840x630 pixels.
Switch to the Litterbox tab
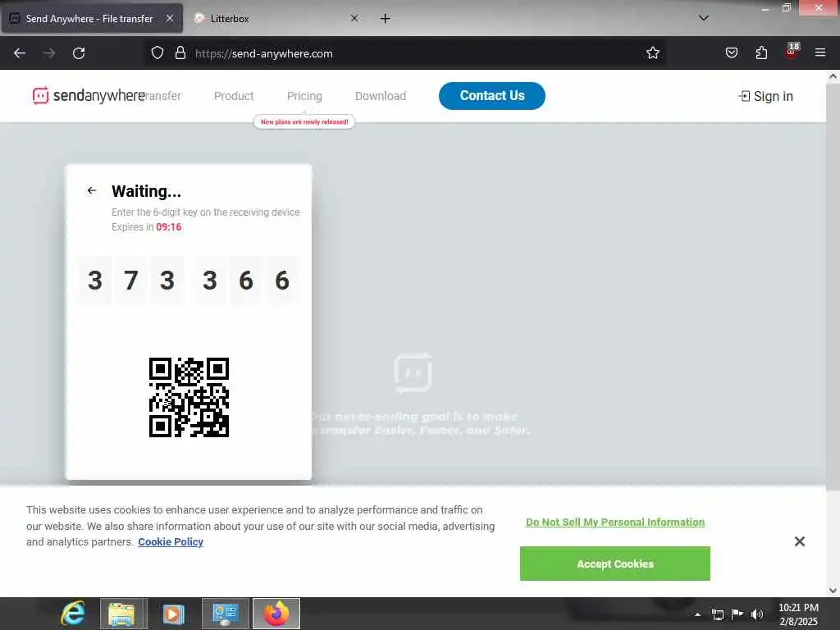[x=276, y=18]
